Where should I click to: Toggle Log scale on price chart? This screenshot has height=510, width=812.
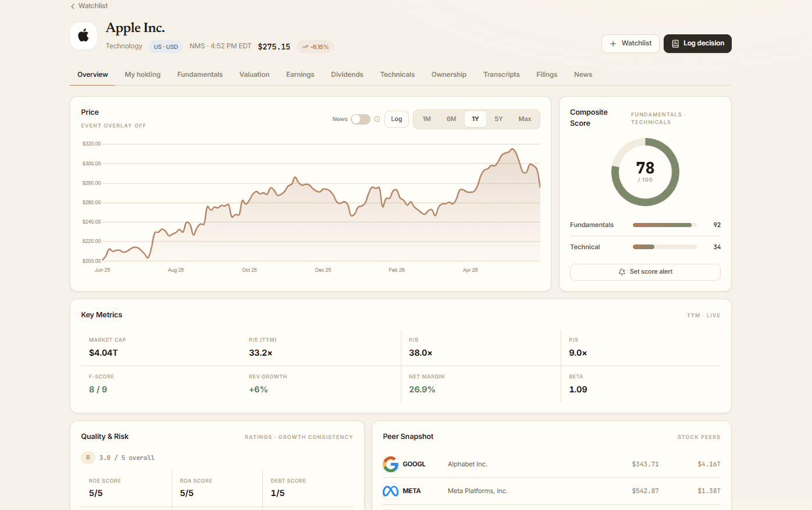point(397,119)
